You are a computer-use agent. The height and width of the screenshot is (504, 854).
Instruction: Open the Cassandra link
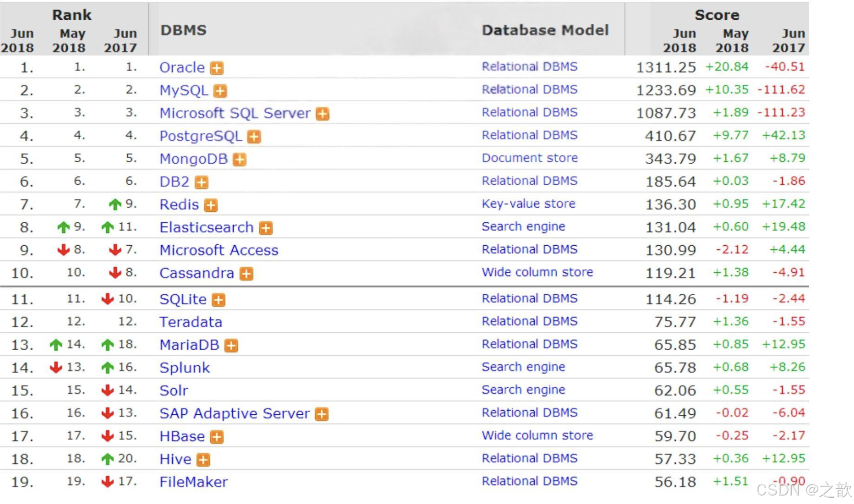[x=197, y=274]
